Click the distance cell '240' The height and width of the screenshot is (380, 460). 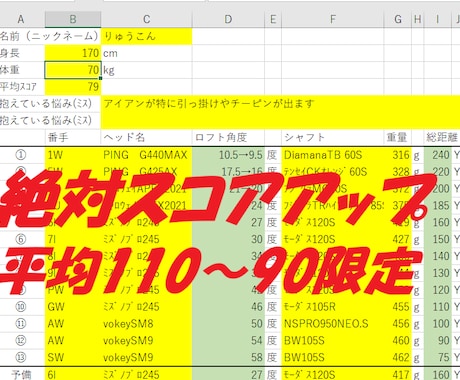pyautogui.click(x=437, y=155)
